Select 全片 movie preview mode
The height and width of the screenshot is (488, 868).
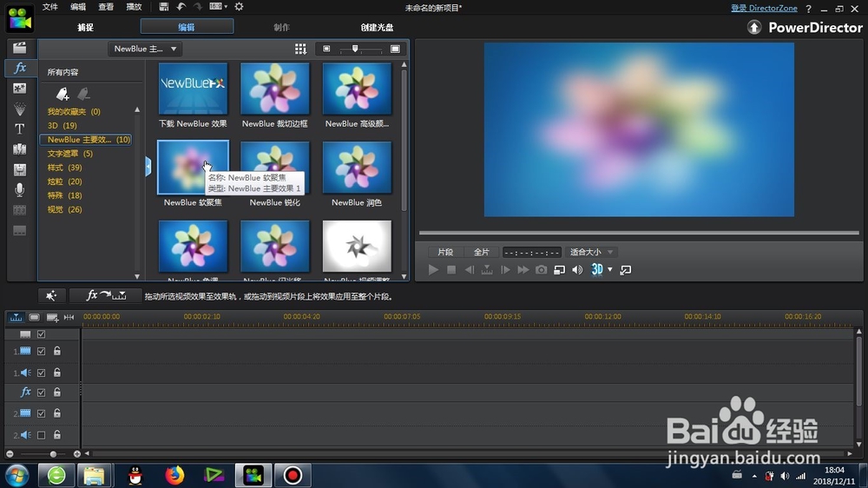[x=481, y=252]
